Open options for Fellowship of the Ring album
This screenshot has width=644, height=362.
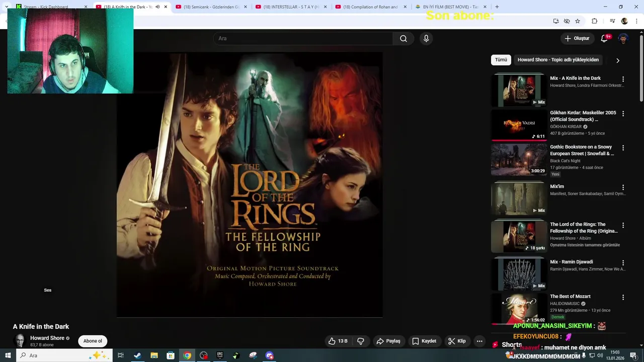[x=623, y=226]
